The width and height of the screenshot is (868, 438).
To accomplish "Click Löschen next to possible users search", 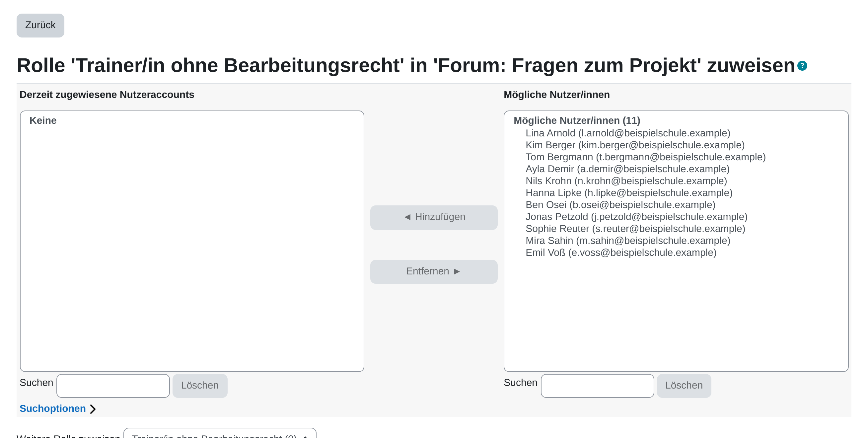I will click(684, 386).
